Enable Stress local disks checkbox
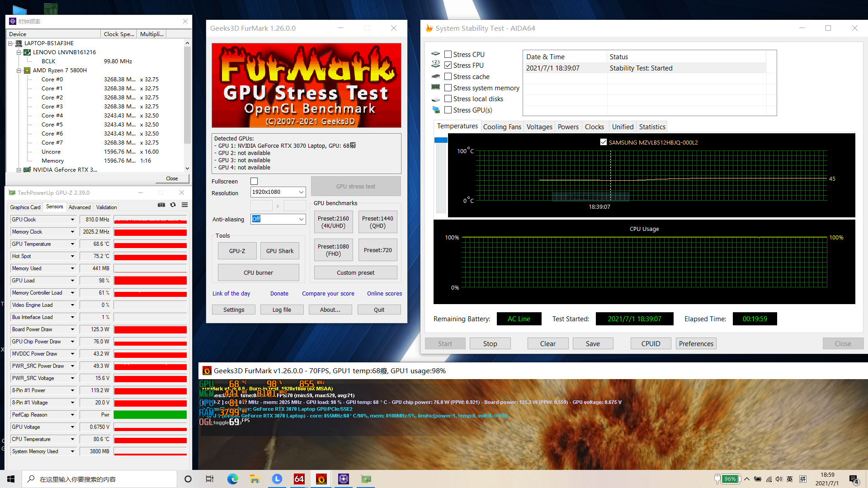Viewport: 868px width, 488px height. tap(448, 99)
